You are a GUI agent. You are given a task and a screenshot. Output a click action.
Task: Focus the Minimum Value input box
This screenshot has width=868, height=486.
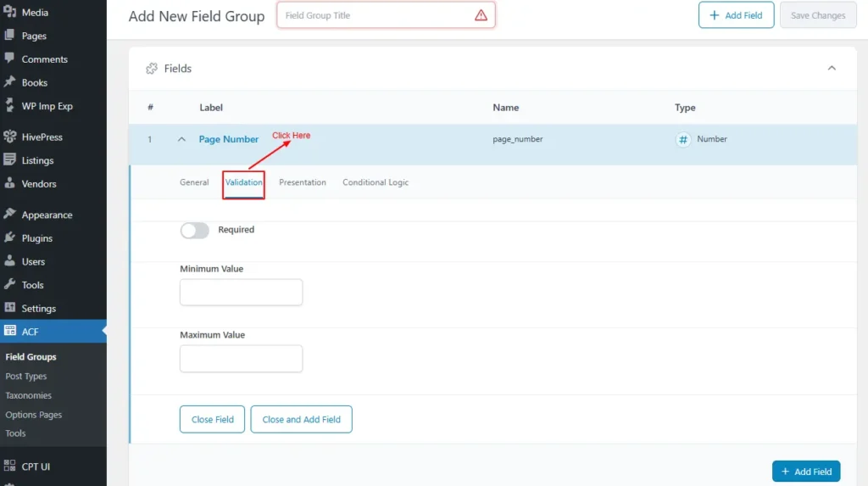coord(241,293)
